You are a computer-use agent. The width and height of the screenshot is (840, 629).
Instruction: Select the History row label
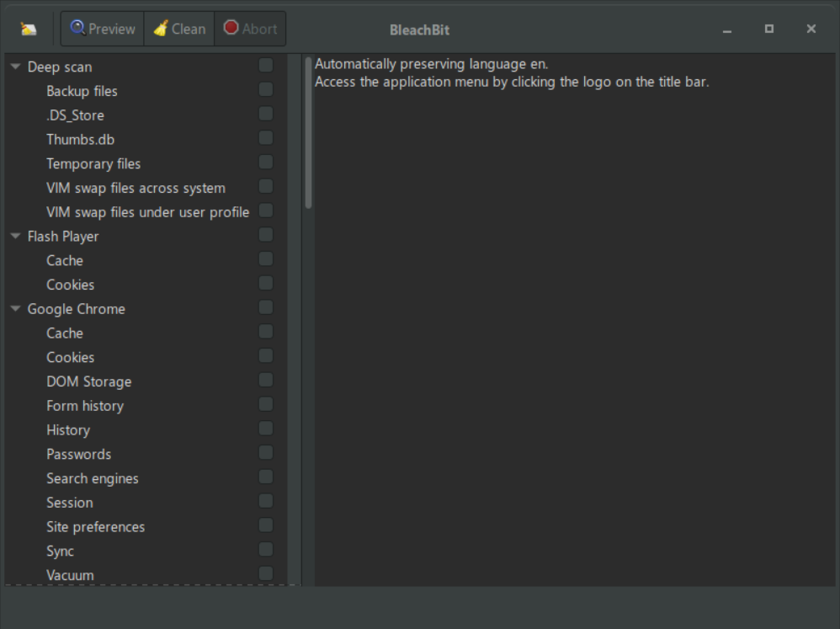point(68,430)
